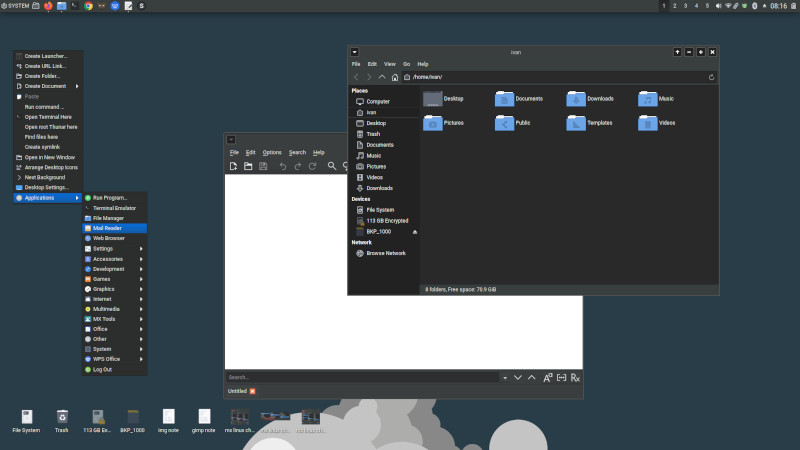Expand the Settings submenu
The image size is (800, 450).
[x=115, y=248]
